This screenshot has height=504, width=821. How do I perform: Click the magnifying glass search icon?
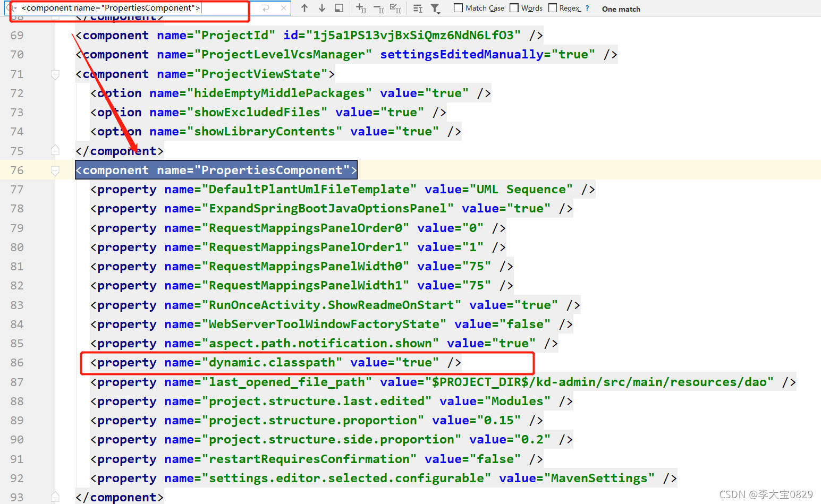pyautogui.click(x=10, y=7)
